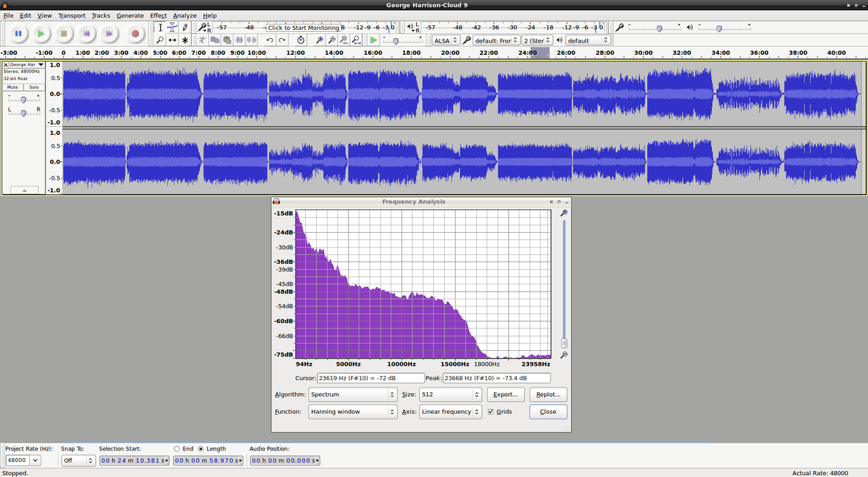Open the Algorithm dropdown set to Spectrum
This screenshot has height=477, width=868.
pyautogui.click(x=353, y=394)
